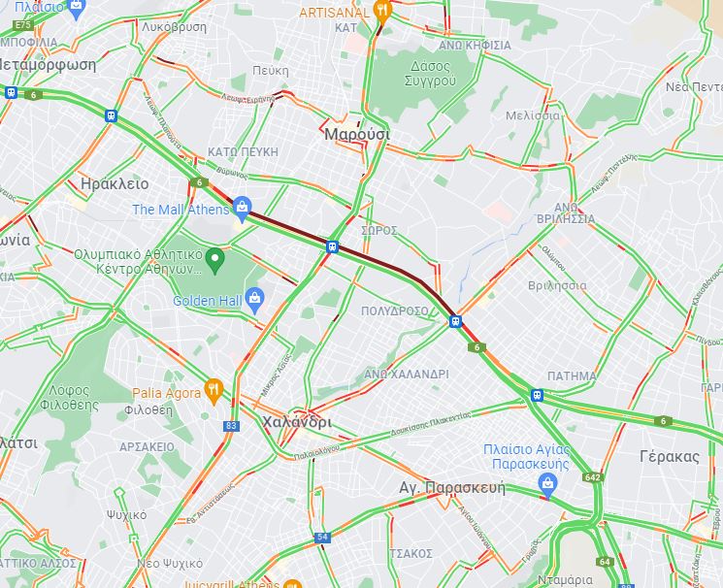Viewport: 723px width, 588px height.
Task: Select the train station icon near ΠΟΛΥΔΡΟΣΟ
Action: (x=455, y=321)
